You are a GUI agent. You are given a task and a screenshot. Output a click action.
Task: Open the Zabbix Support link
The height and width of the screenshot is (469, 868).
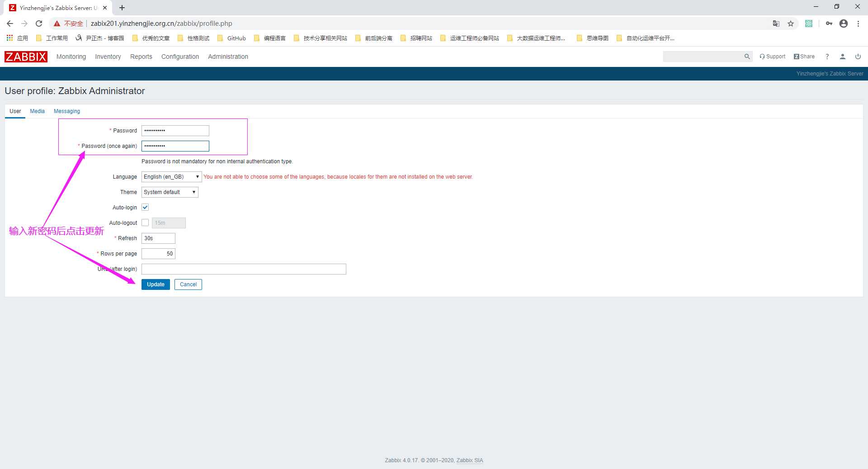point(772,57)
